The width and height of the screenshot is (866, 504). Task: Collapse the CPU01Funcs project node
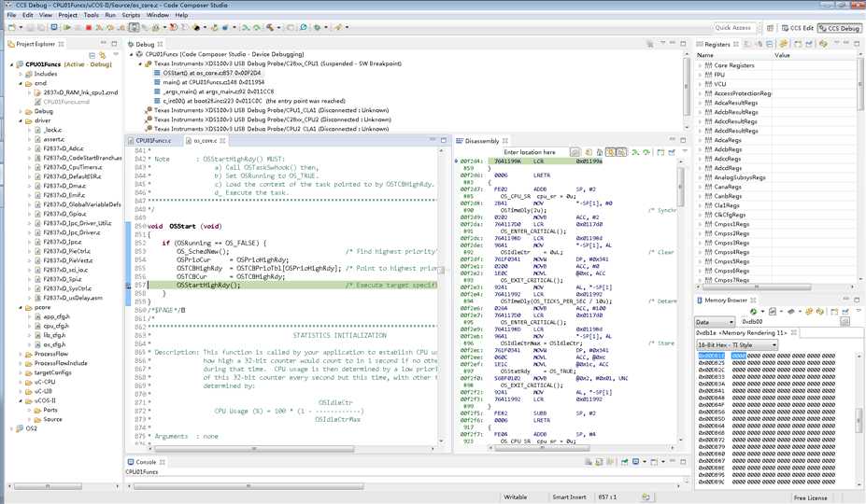[11, 64]
